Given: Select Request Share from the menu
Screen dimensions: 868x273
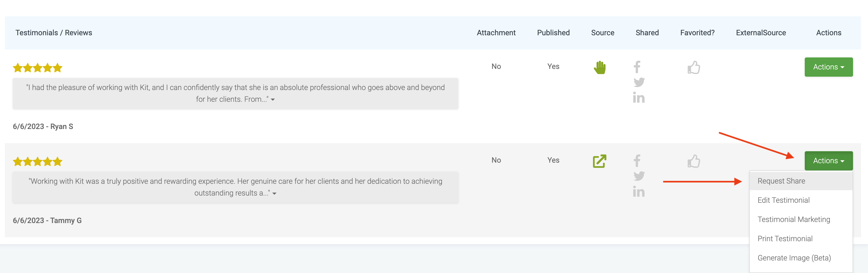Looking at the screenshot, I should [781, 181].
